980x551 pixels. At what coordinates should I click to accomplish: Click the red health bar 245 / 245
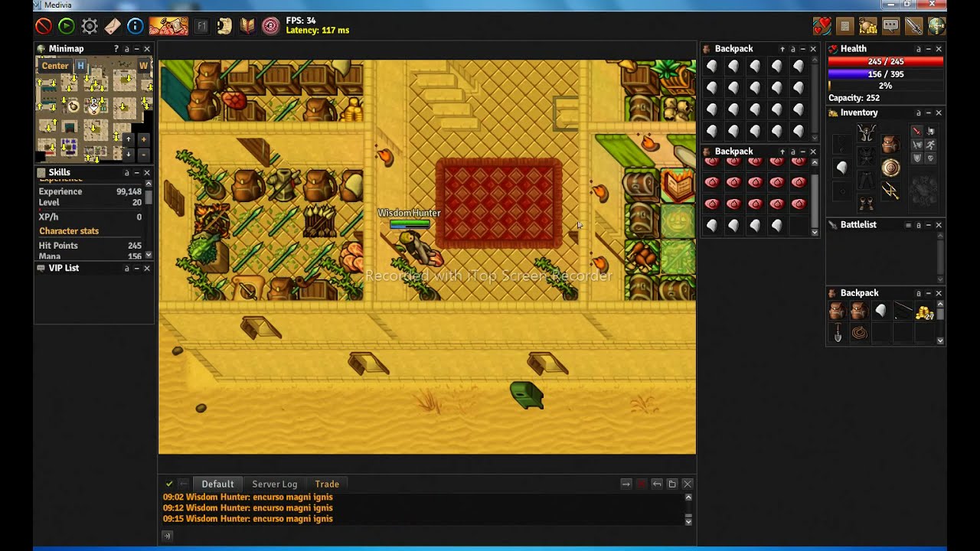pos(885,62)
